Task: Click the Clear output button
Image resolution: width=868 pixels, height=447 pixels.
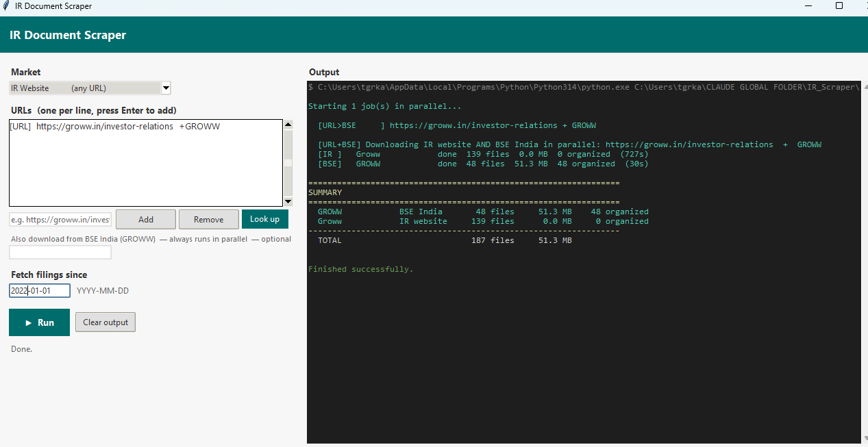Action: pyautogui.click(x=106, y=322)
